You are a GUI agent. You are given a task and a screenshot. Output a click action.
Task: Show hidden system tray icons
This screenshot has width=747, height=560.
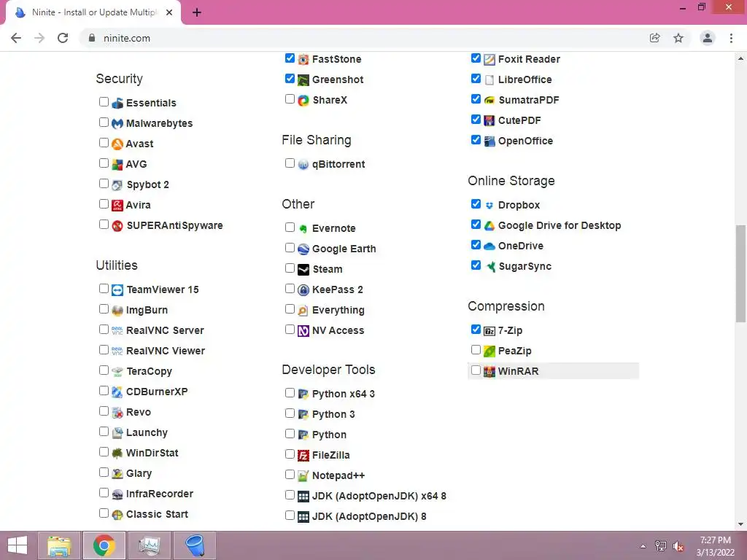643,546
